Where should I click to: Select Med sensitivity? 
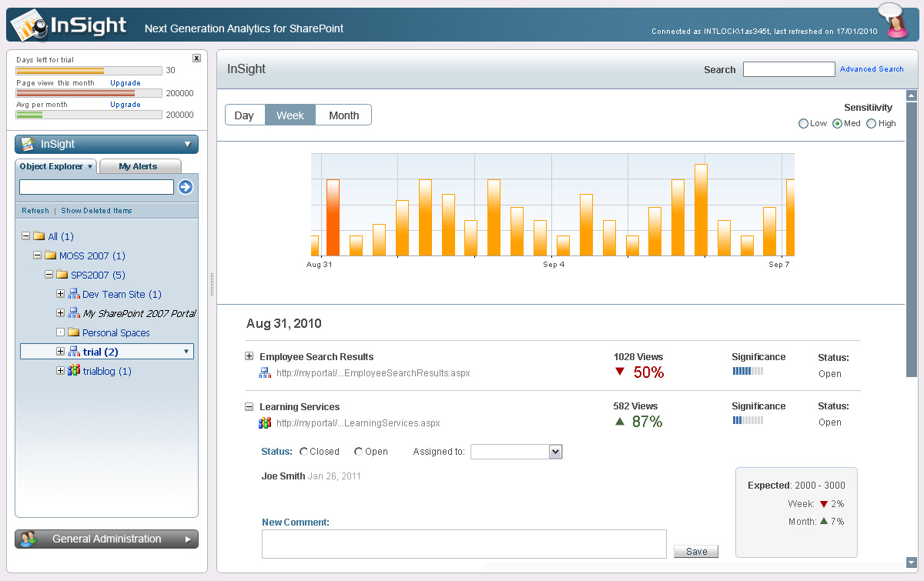point(838,123)
